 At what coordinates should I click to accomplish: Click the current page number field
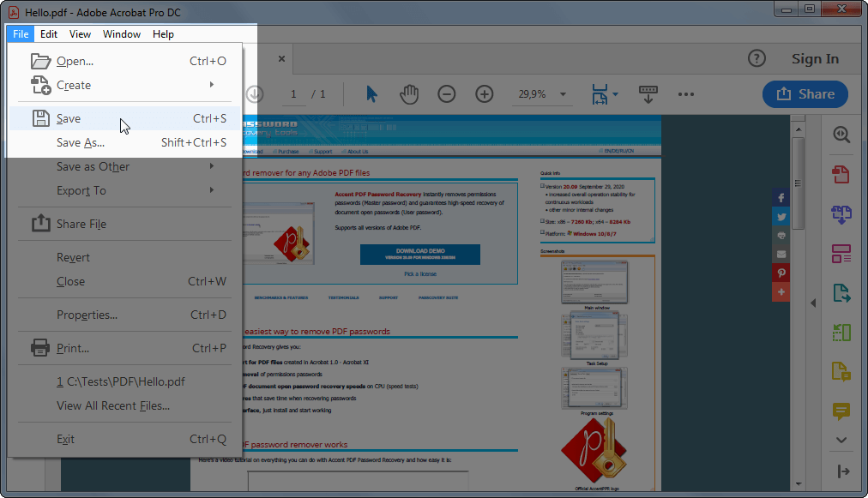293,94
